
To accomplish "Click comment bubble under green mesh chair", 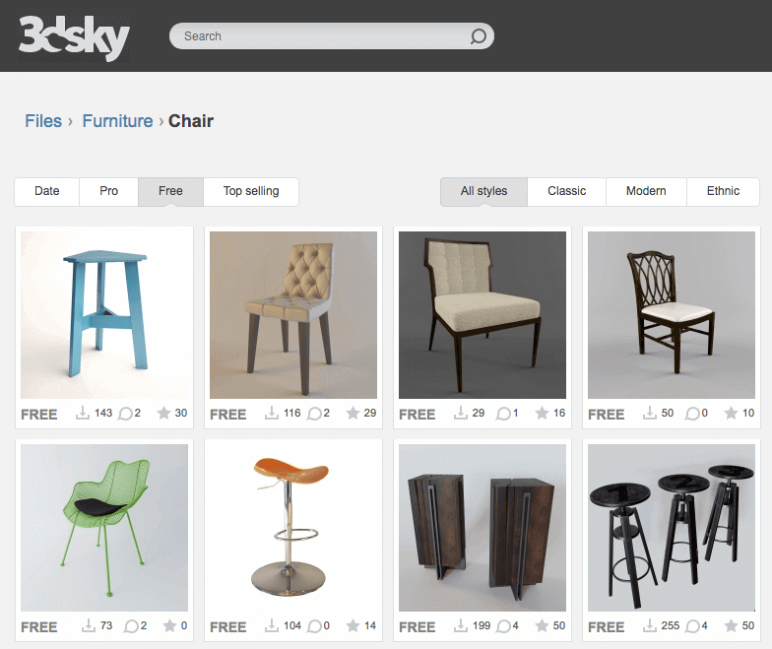I will (131, 626).
